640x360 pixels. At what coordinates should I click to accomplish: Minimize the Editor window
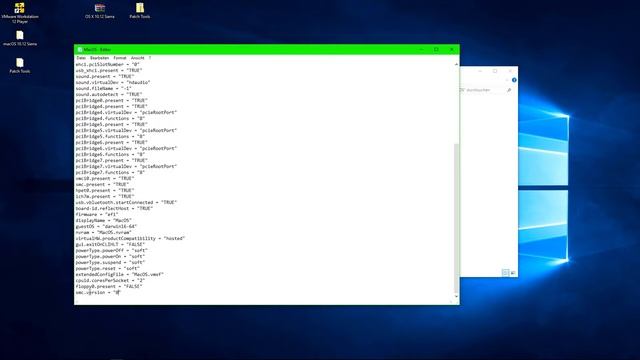coord(422,49)
